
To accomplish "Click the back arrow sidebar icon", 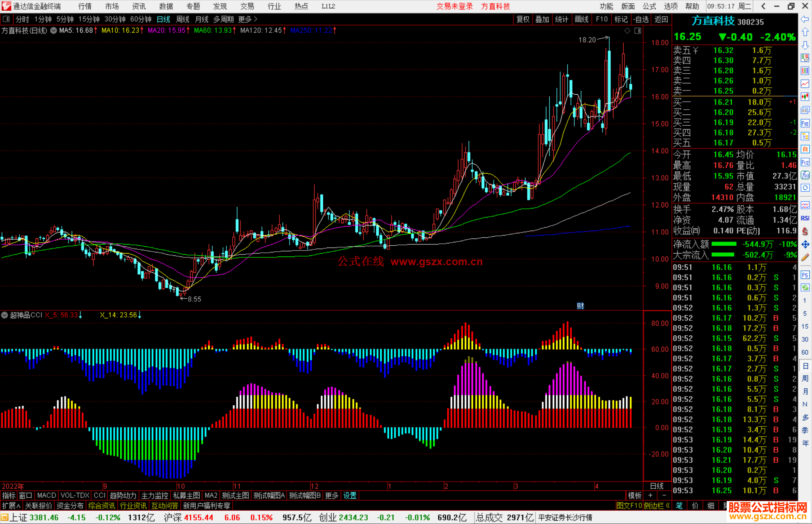I will pos(805,19).
